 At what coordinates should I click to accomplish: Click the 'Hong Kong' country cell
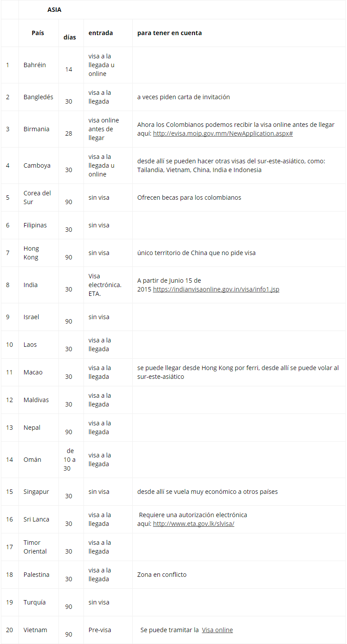(x=31, y=253)
